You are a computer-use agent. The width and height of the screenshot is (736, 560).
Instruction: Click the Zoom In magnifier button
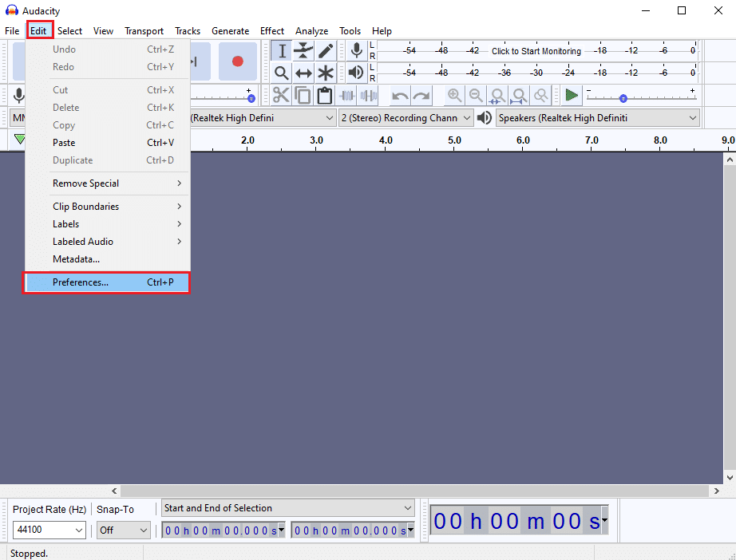point(454,96)
